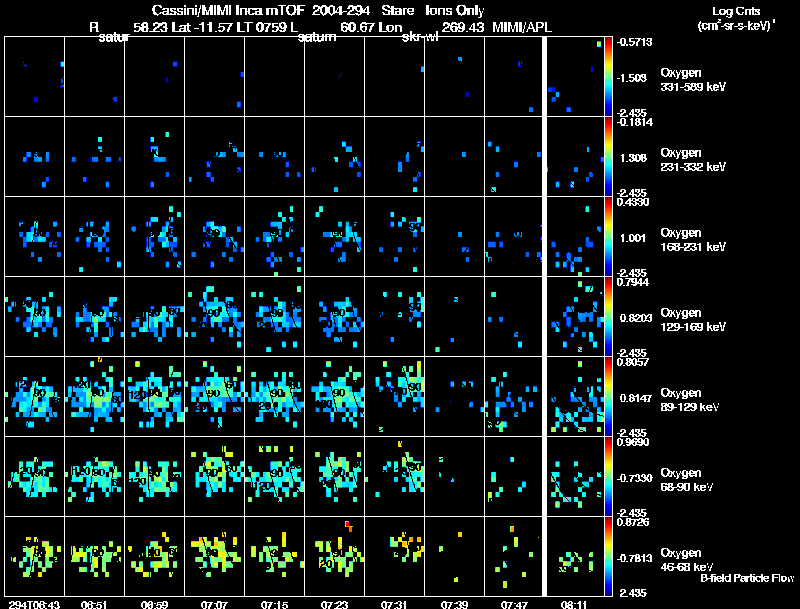Screen dimensions: 800x609
Task: Open the 89-129 keV image panel at 08:11
Action: (x=576, y=396)
